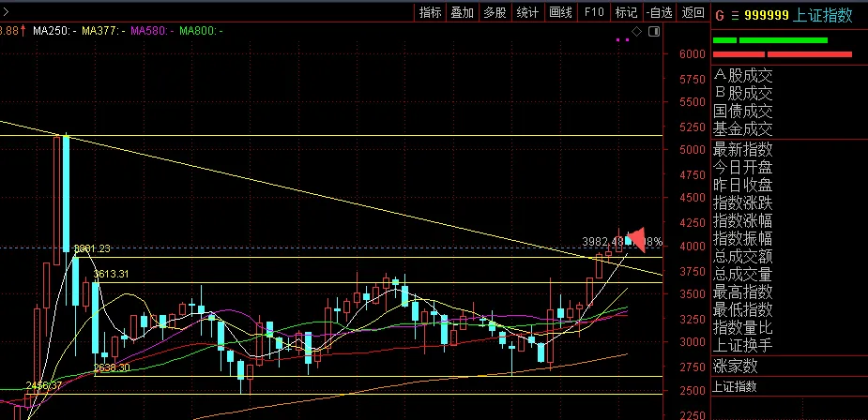Click the 3613.31 price annotation
Screen dimensions: 868x420
pyautogui.click(x=111, y=274)
